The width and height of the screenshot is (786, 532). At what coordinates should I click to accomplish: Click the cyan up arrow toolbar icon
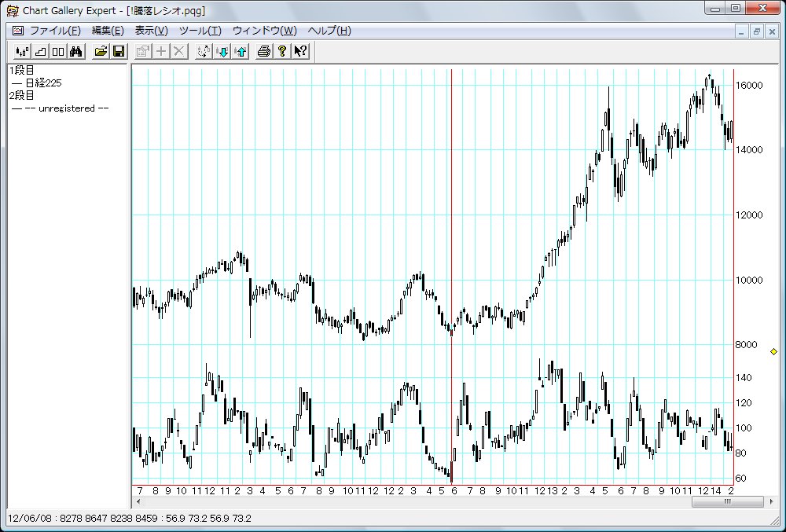pyautogui.click(x=241, y=51)
